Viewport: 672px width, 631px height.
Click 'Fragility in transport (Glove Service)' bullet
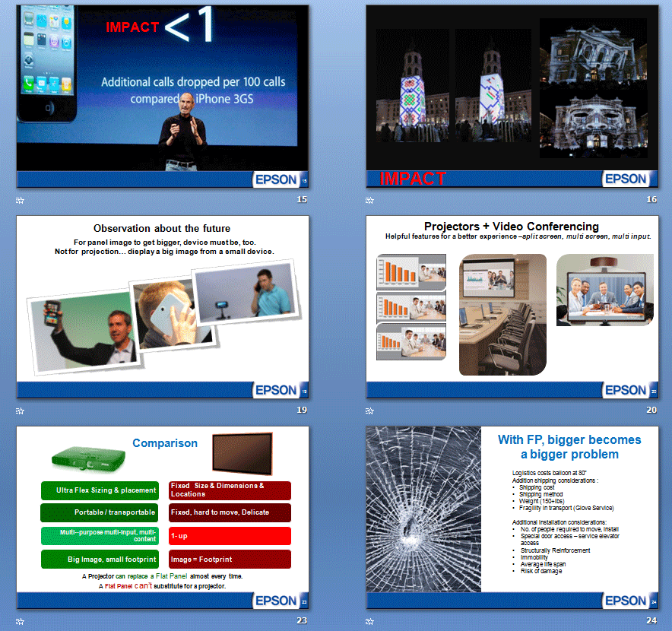point(566,508)
